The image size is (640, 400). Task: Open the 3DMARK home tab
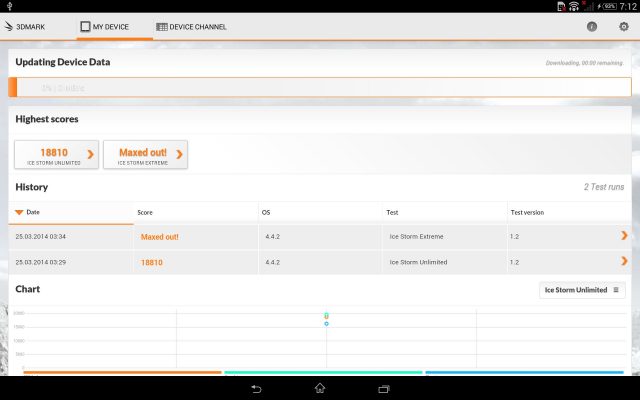point(24,27)
